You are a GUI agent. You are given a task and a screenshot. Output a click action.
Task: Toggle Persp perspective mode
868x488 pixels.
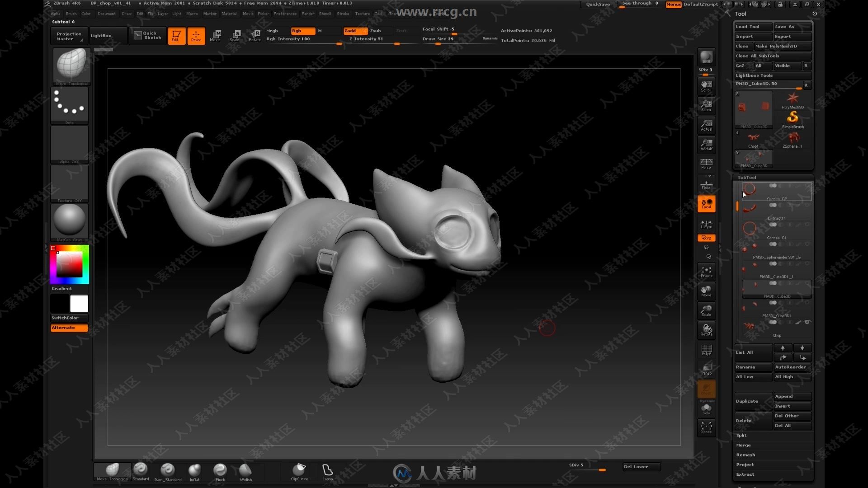(x=706, y=164)
